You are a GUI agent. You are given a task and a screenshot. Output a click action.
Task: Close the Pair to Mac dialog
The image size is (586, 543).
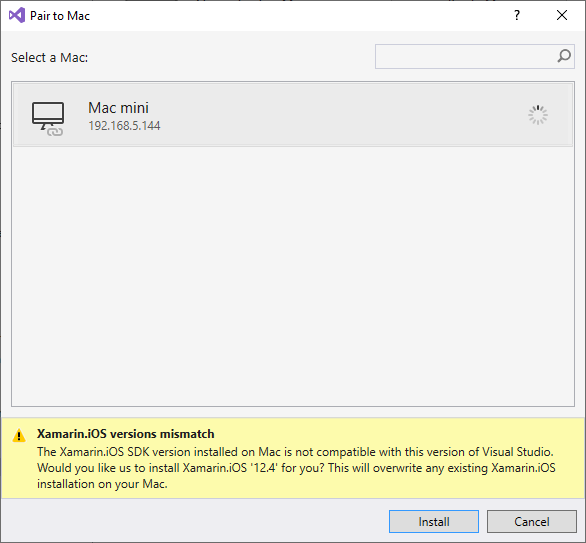[x=562, y=15]
